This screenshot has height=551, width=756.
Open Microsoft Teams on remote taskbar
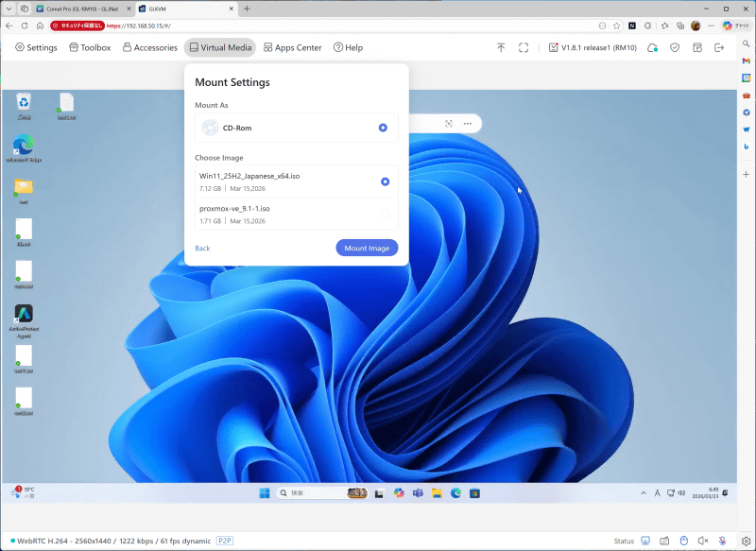[x=418, y=492]
